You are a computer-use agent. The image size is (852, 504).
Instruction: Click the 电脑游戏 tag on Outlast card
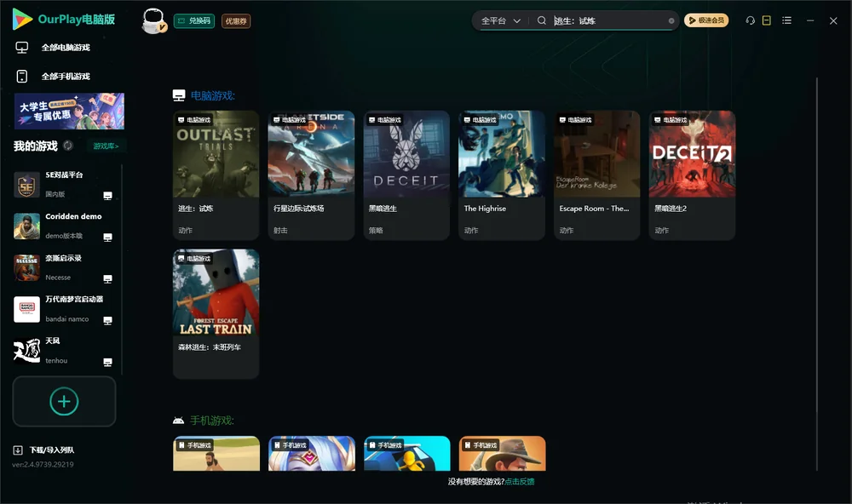pyautogui.click(x=194, y=120)
